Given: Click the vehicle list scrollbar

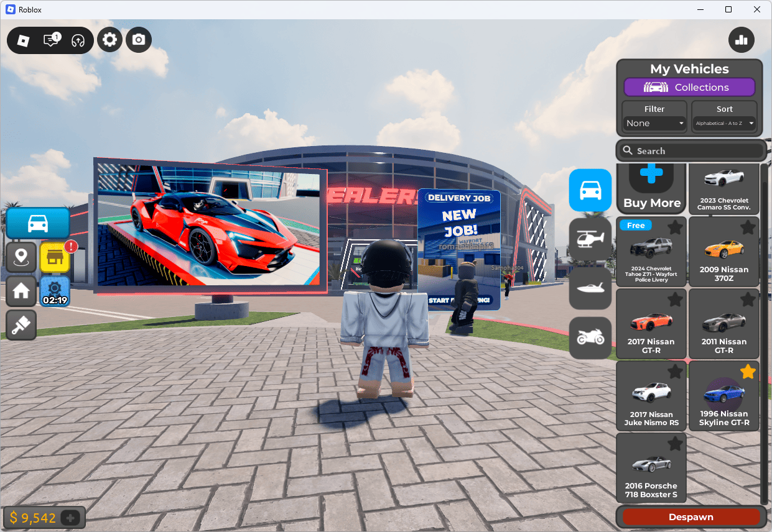Looking at the screenshot, I should [765, 334].
